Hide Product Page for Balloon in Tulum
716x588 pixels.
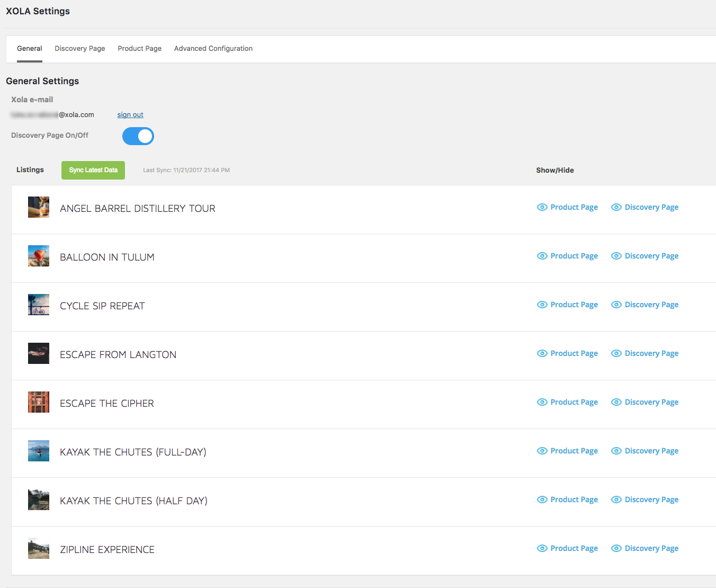point(567,256)
